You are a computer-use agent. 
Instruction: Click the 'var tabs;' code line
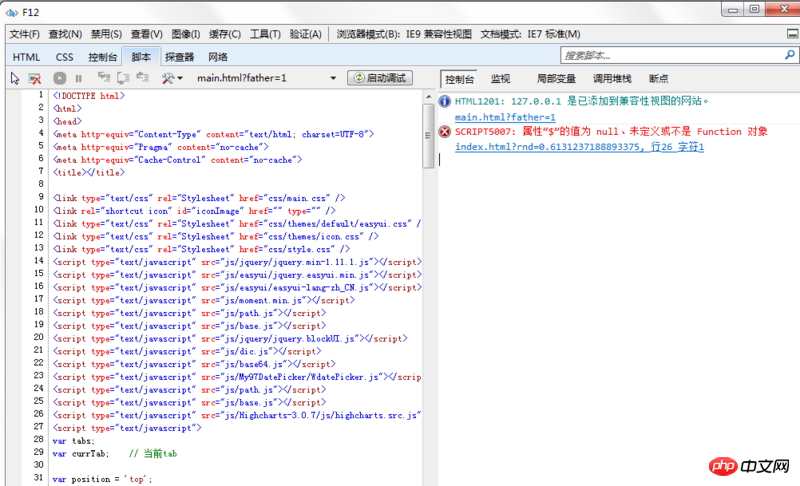click(x=73, y=441)
